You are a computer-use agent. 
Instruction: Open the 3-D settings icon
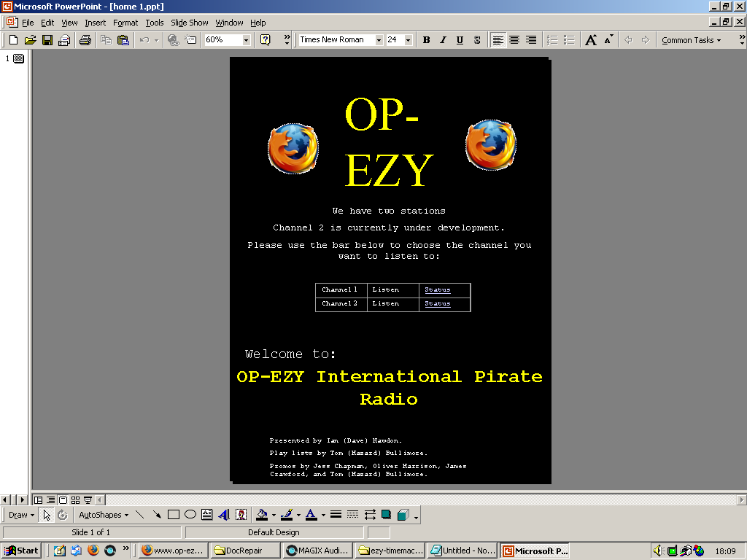[x=403, y=515]
